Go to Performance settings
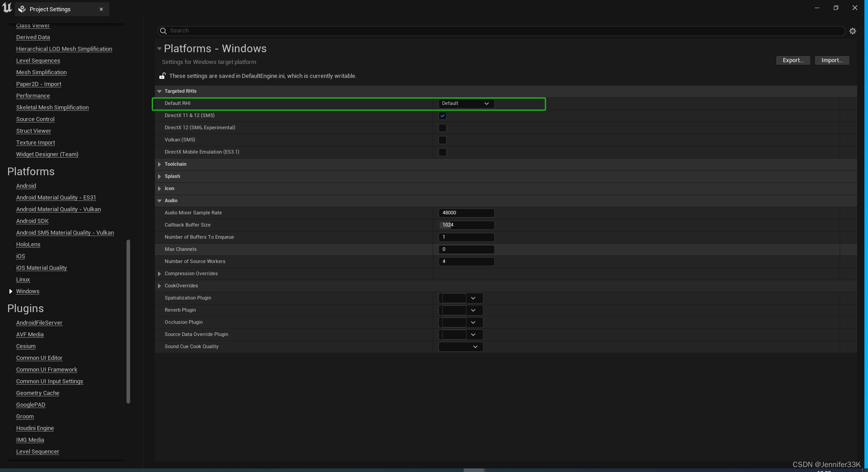Viewport: 868px width, 472px height. (33, 96)
